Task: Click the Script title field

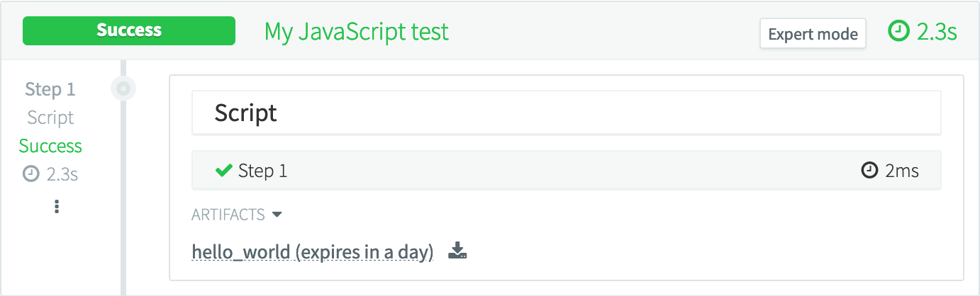Action: click(x=566, y=113)
